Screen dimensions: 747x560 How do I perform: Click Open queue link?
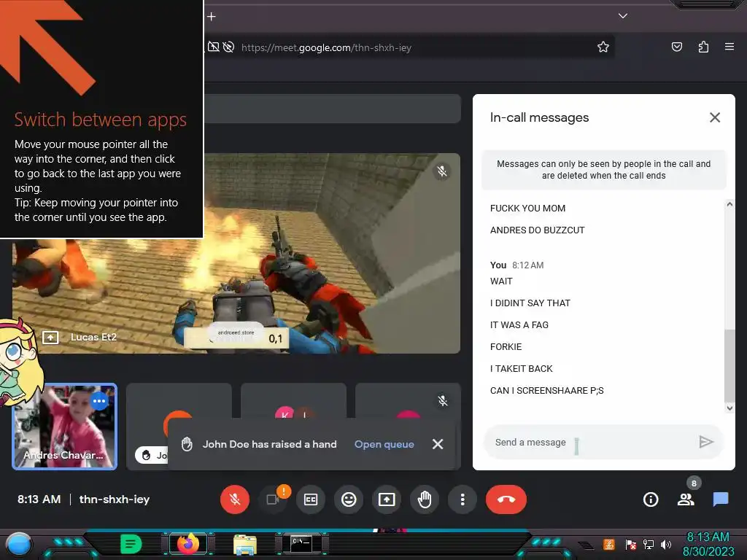pos(384,444)
